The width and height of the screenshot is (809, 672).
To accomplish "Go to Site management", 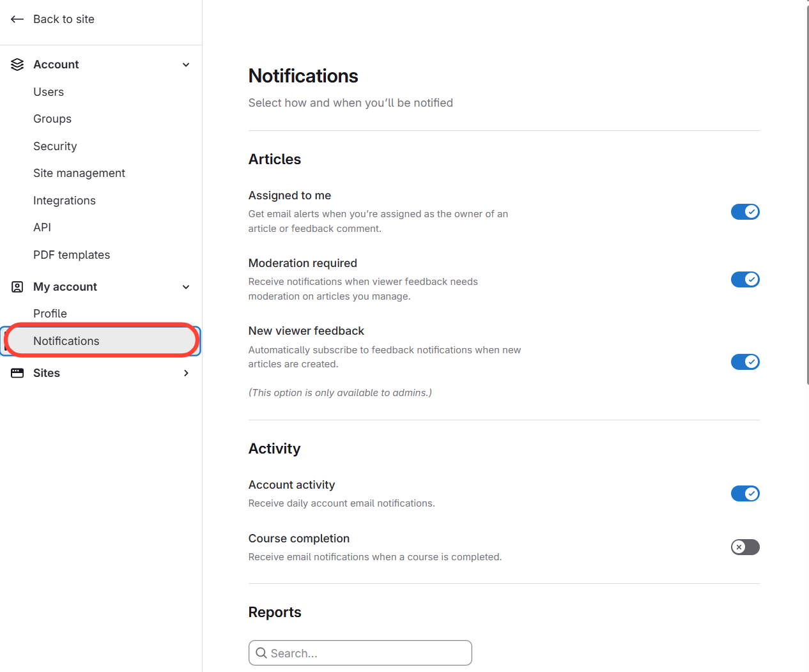I will click(x=79, y=173).
